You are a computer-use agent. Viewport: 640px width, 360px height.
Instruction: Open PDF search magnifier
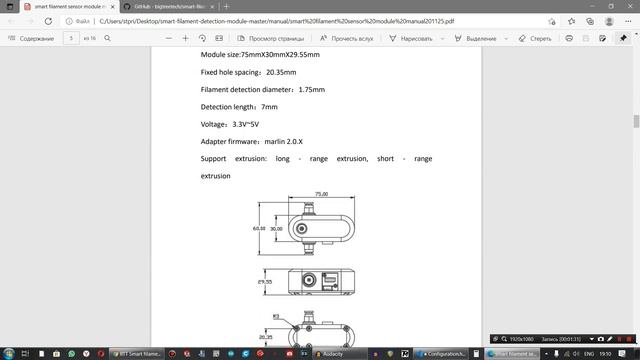pyautogui.click(x=107, y=38)
